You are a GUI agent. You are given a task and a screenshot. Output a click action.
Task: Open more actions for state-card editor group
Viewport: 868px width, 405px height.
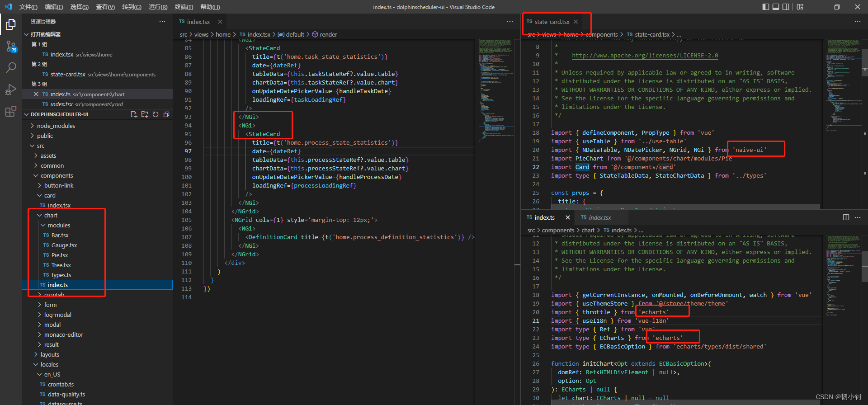click(x=858, y=22)
